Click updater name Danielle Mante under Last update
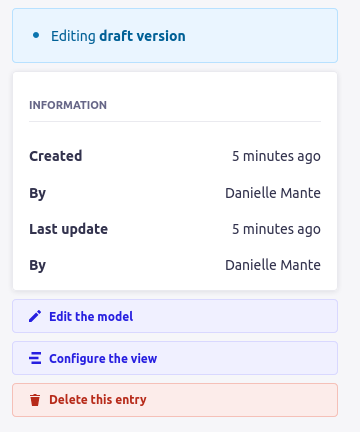Screen dimensions: 360x432 click(273, 265)
